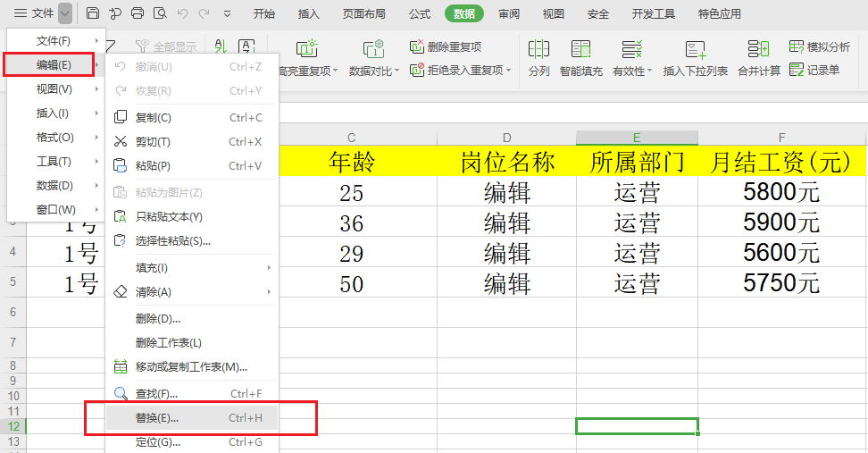Screen dimensions: 868x453
Task: Click the sort ascending A-Z icon
Action: 221,46
